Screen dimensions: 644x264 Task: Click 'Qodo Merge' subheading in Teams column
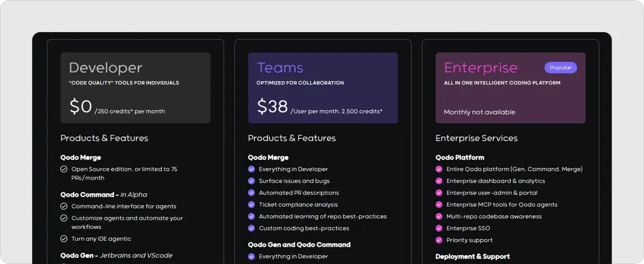click(x=268, y=158)
